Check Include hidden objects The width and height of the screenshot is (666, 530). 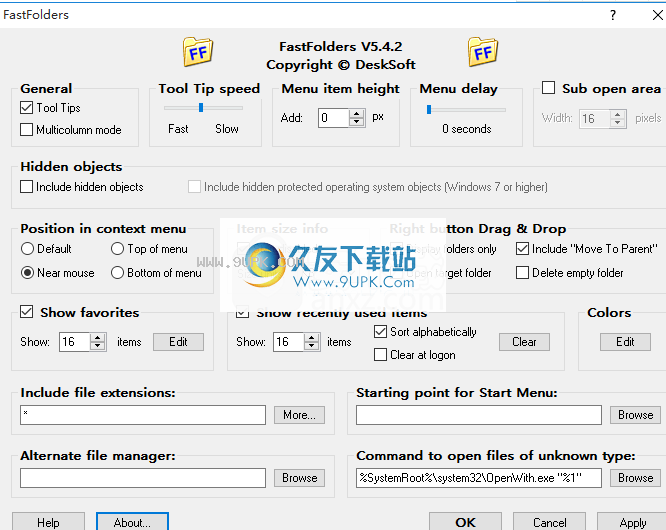[x=26, y=186]
